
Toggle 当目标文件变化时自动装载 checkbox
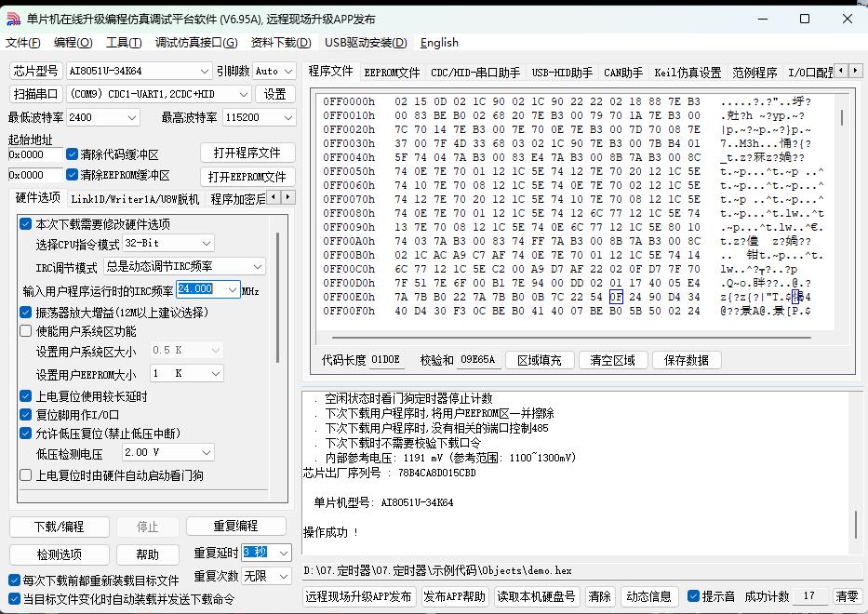[14, 599]
